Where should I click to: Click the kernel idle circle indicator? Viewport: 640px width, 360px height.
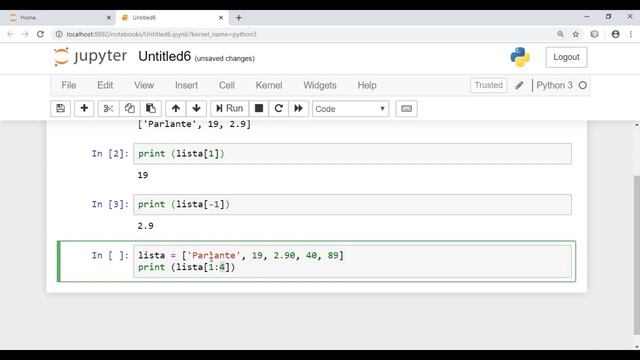pos(583,85)
